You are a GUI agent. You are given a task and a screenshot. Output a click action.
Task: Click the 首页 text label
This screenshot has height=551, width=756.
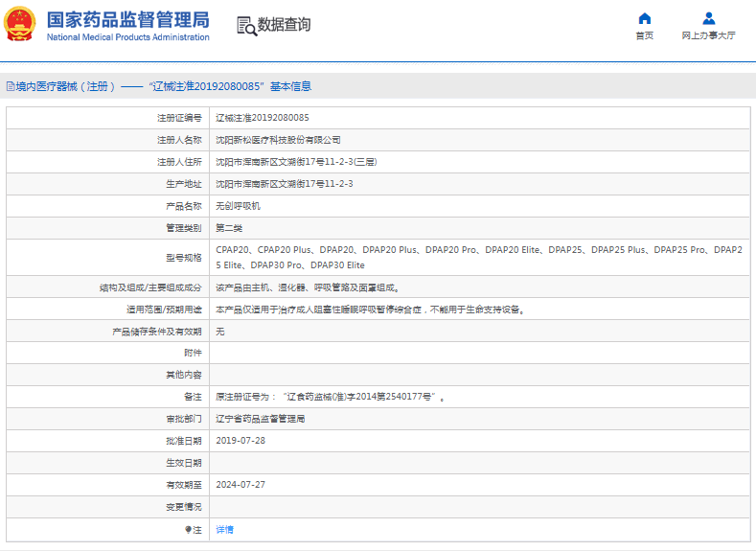pyautogui.click(x=645, y=35)
